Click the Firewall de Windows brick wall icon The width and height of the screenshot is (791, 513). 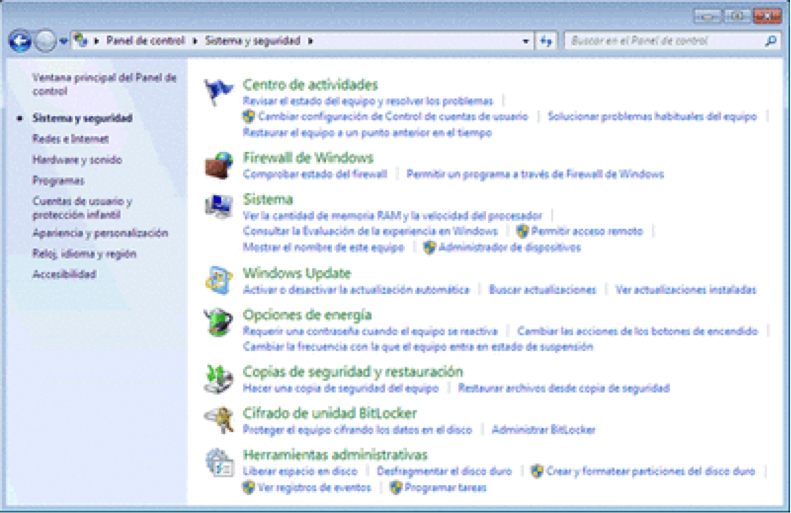(x=218, y=165)
